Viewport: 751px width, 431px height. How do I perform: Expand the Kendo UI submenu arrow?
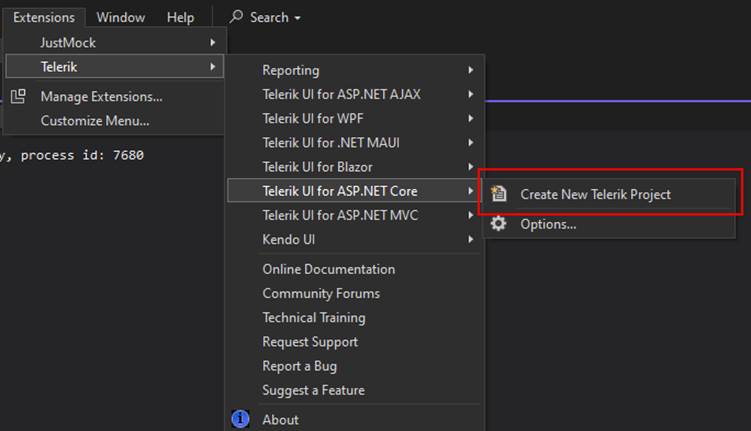click(x=471, y=239)
